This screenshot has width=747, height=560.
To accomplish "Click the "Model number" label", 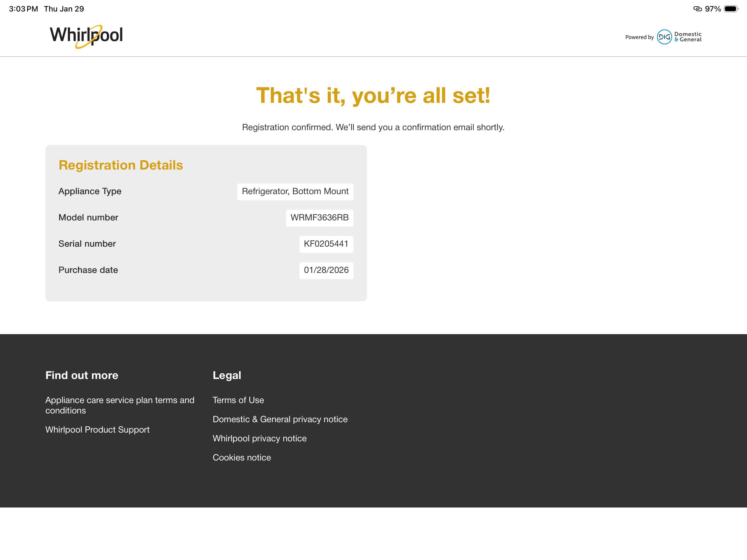I will [88, 217].
